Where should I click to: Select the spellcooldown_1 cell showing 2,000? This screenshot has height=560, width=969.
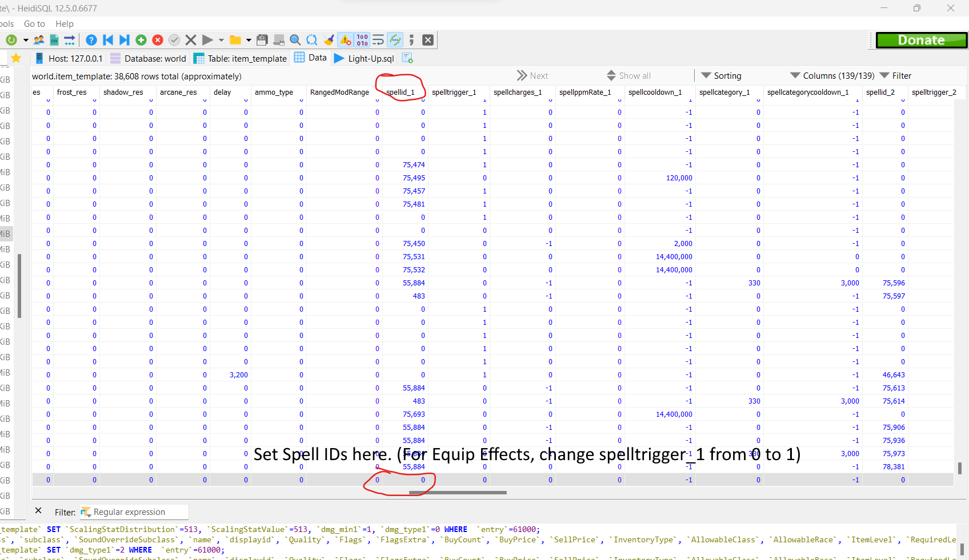[659, 244]
